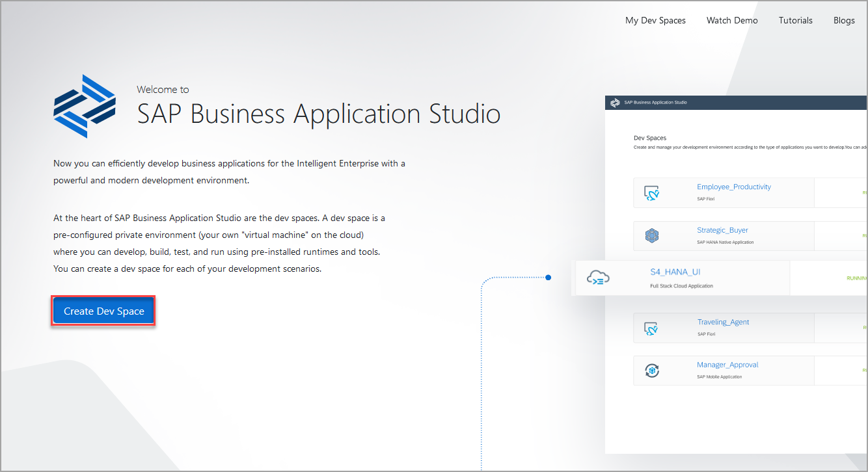Click the 'Full Stack Cloud Application' label
The height and width of the screenshot is (472, 868).
click(x=682, y=286)
